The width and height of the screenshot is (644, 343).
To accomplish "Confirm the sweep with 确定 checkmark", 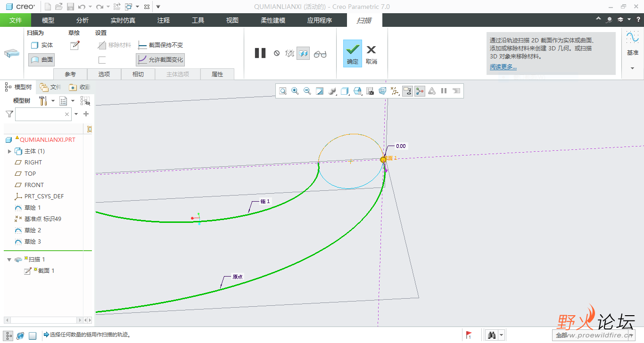I will 353,53.
